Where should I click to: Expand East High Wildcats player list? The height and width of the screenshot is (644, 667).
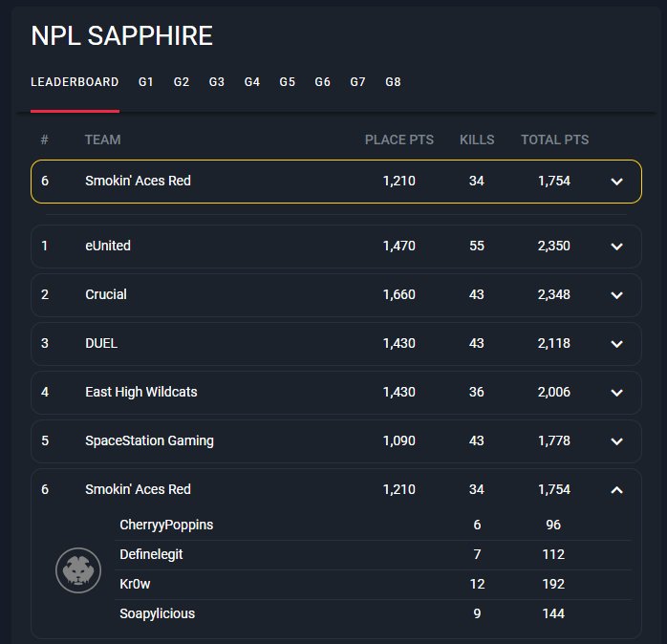616,393
